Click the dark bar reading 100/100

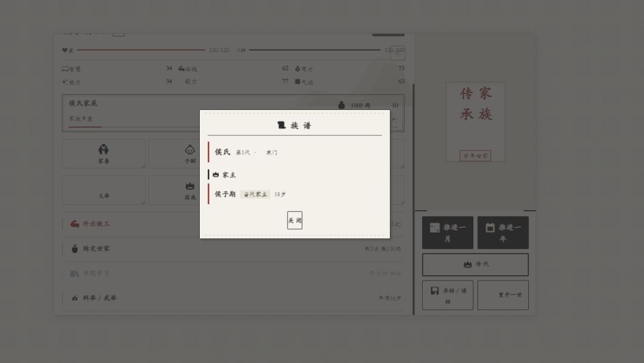pos(315,50)
